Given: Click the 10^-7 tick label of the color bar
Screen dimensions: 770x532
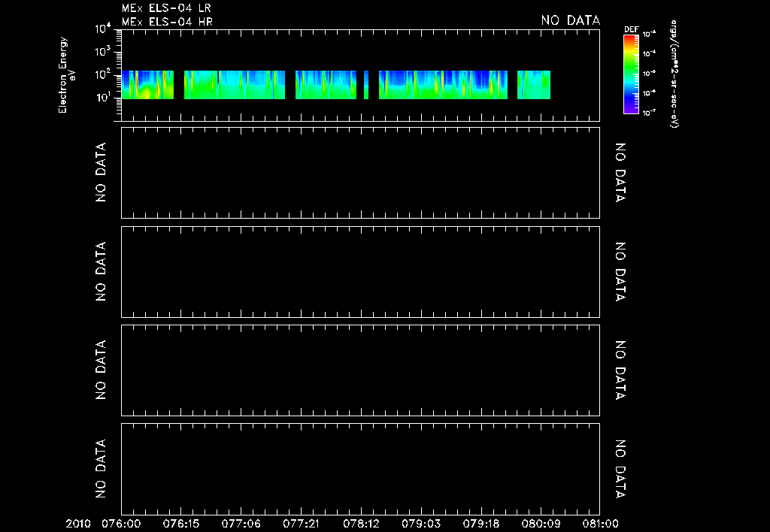Looking at the screenshot, I should tap(649, 113).
